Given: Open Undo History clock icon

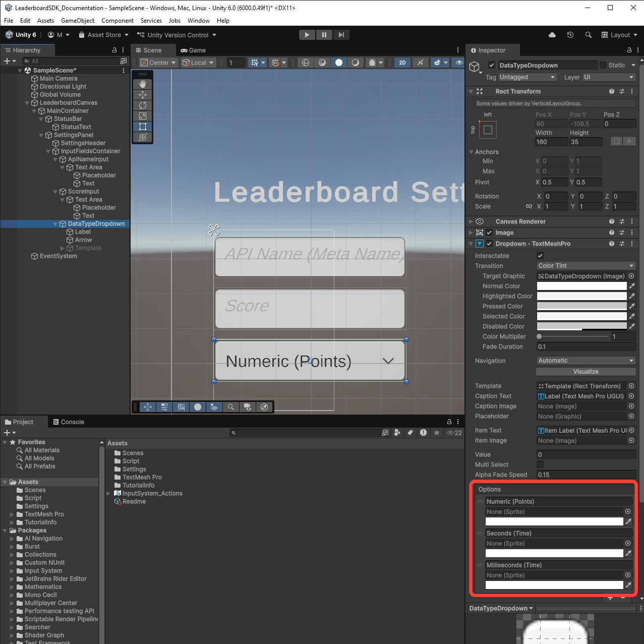Looking at the screenshot, I should [x=570, y=35].
